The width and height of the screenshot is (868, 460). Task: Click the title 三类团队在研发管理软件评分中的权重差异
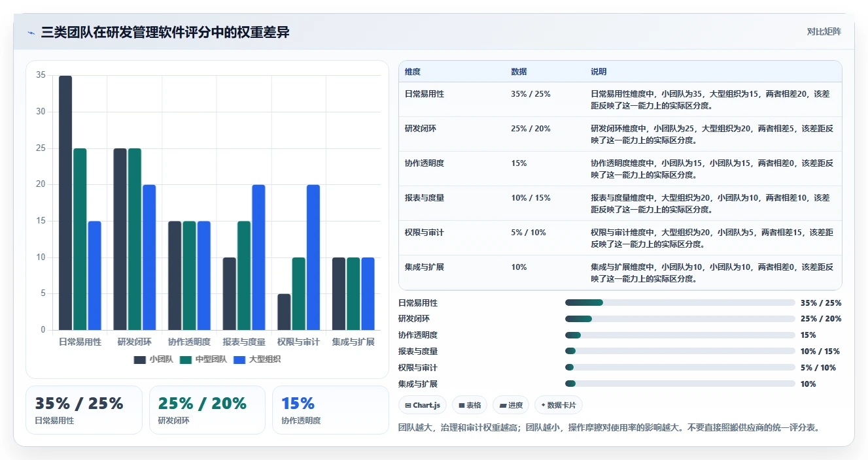pyautogui.click(x=165, y=32)
